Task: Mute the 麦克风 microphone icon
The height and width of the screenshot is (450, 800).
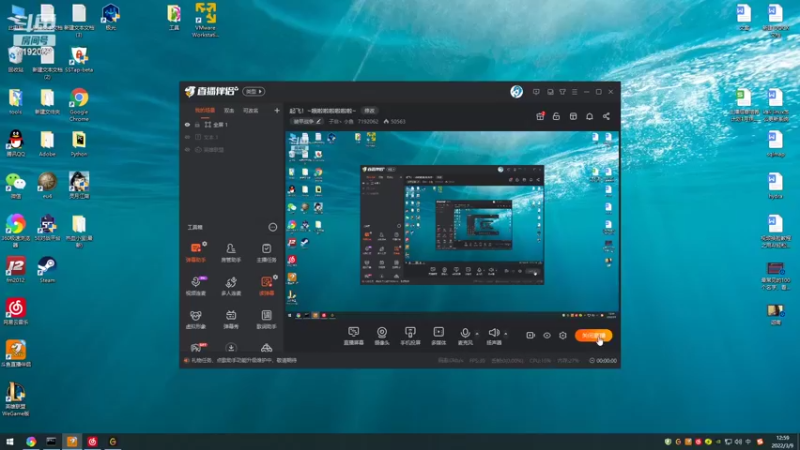Action: click(465, 333)
